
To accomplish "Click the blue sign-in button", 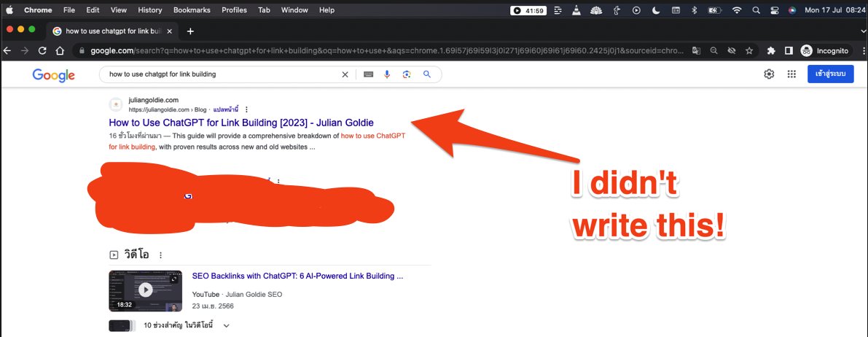I will click(x=830, y=74).
